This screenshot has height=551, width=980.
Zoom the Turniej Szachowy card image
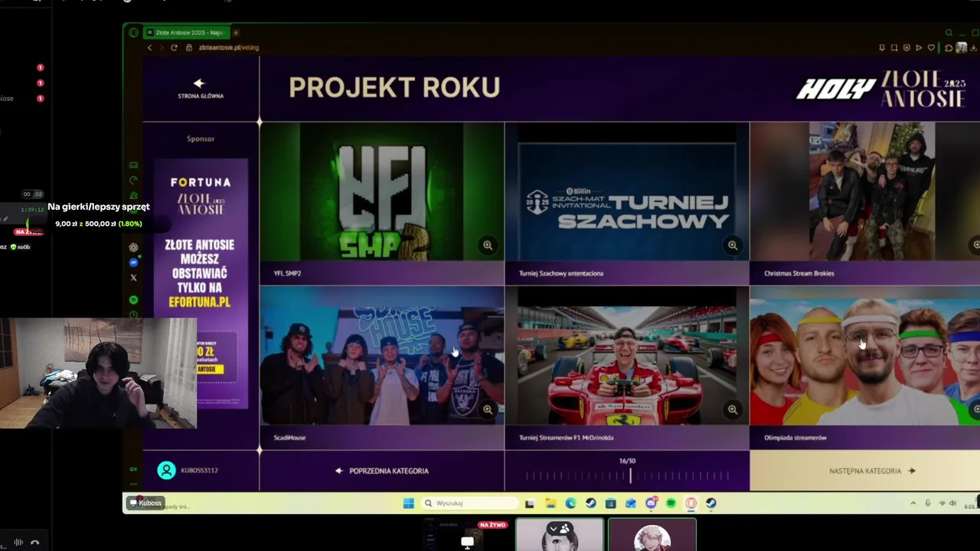pyautogui.click(x=733, y=246)
